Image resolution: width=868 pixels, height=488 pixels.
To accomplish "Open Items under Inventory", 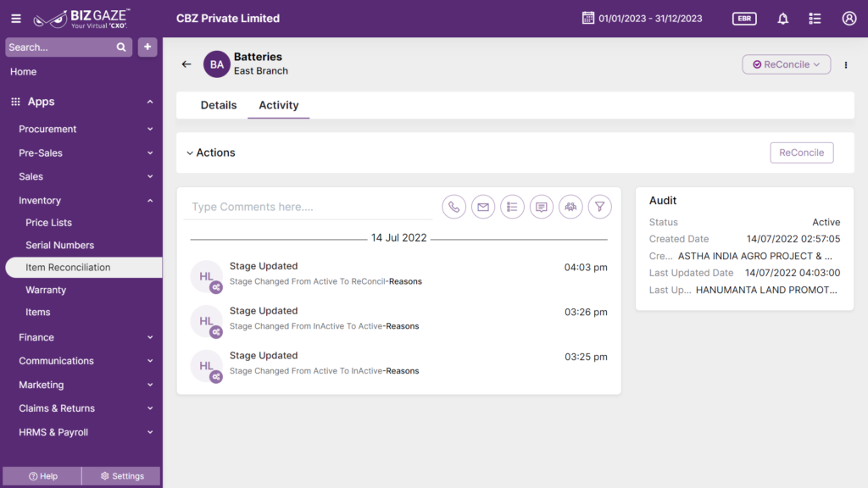I will [37, 312].
